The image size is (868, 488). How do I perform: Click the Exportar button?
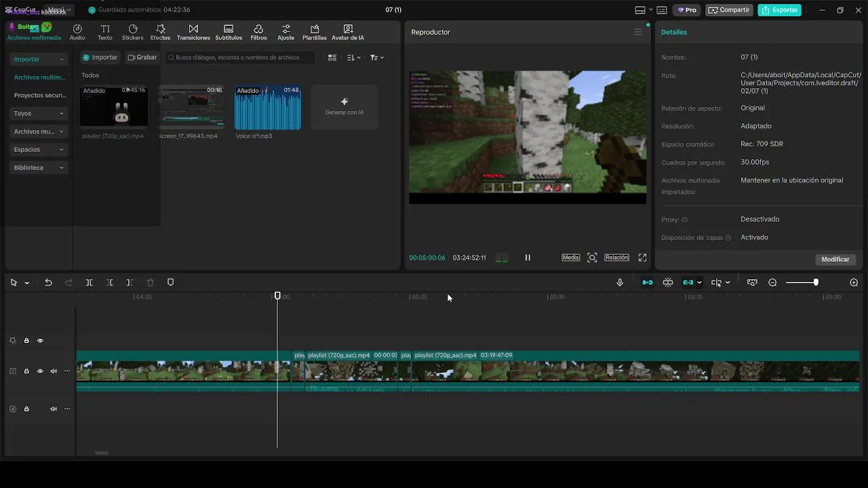tap(780, 10)
